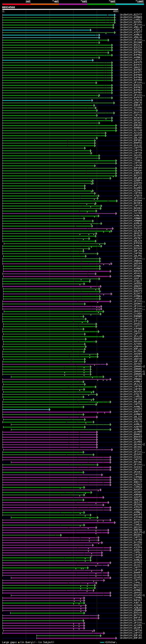Click the red 20% identity legend bar
The height and width of the screenshot is (644, 146).
coord(16,4)
